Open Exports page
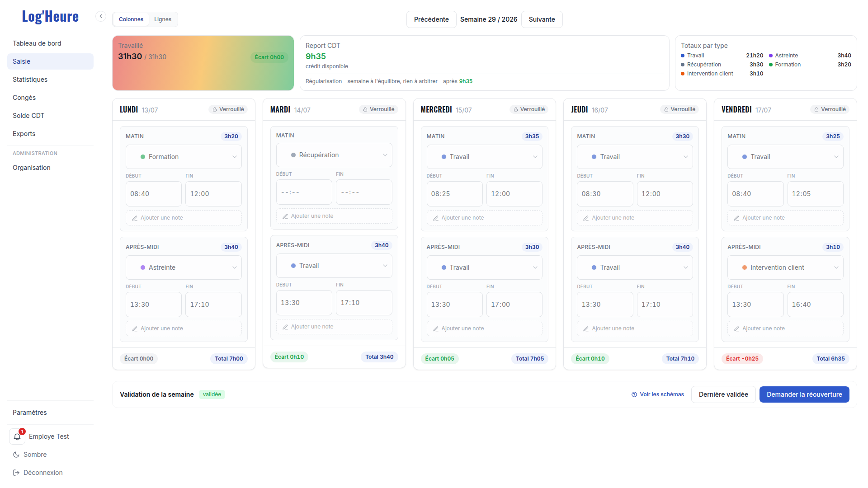868x488 pixels. tap(50, 134)
